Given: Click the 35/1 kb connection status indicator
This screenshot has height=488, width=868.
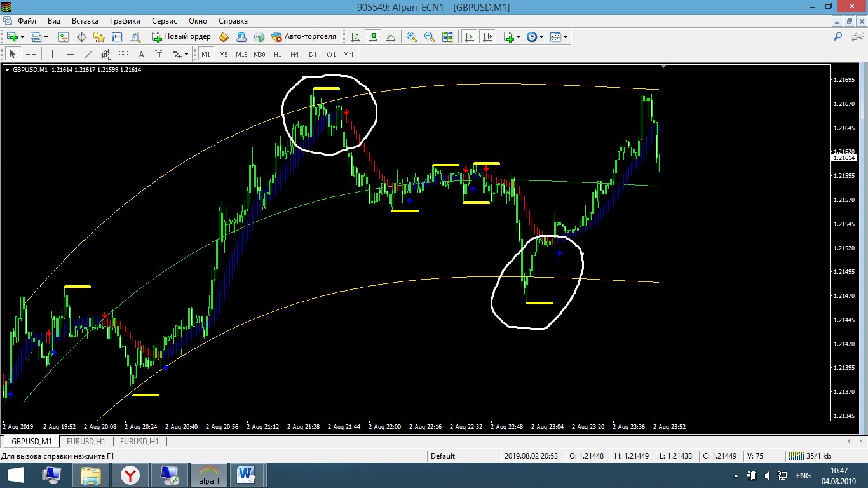Looking at the screenshot, I should coord(809,456).
